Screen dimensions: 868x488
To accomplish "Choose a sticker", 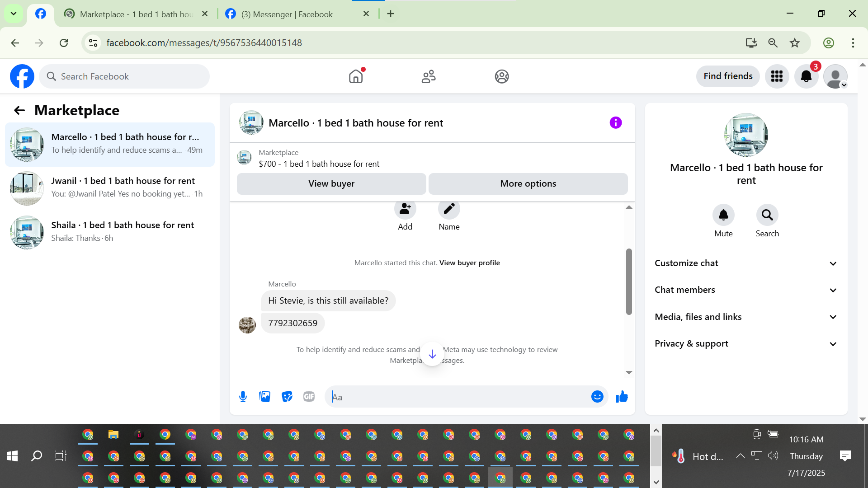I will pyautogui.click(x=287, y=397).
